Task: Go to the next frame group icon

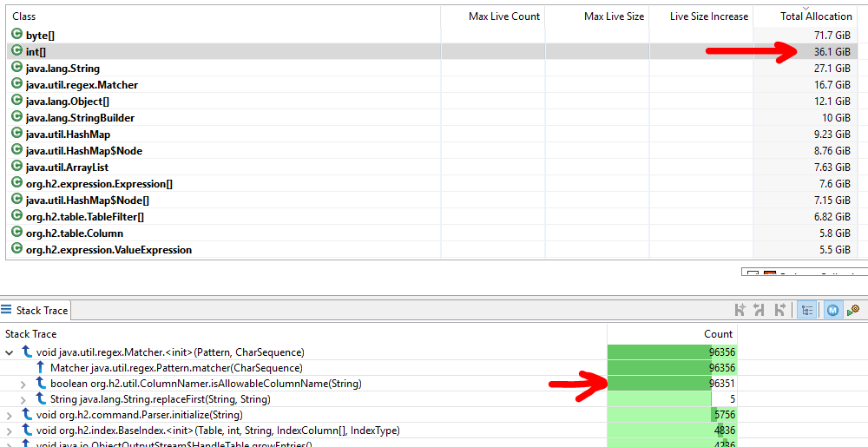Action: pos(780,311)
